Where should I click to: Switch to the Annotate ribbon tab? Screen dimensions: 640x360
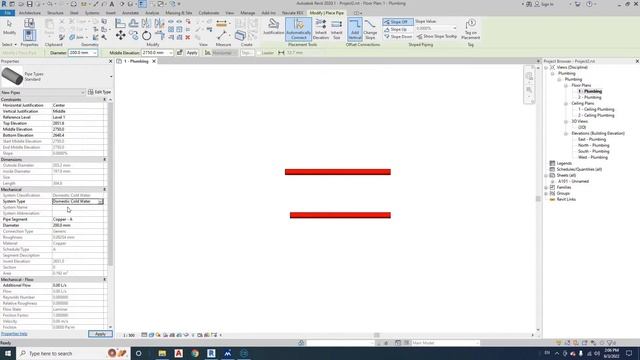pos(130,13)
